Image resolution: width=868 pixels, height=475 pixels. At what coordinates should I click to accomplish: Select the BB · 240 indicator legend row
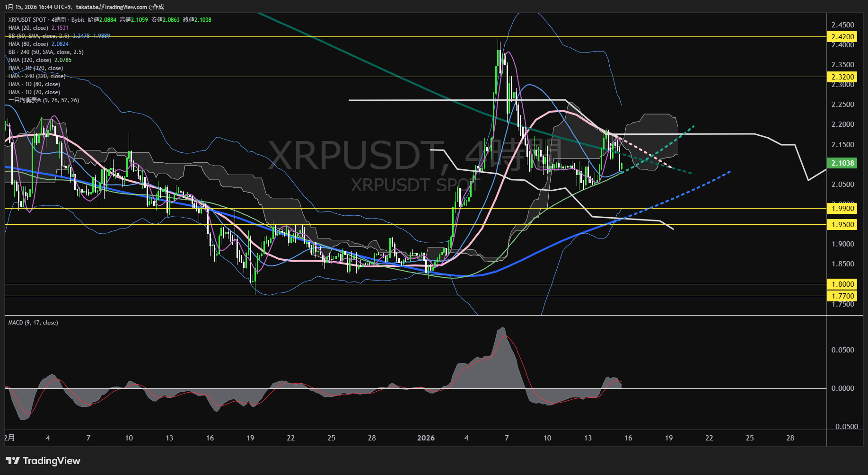coord(46,52)
